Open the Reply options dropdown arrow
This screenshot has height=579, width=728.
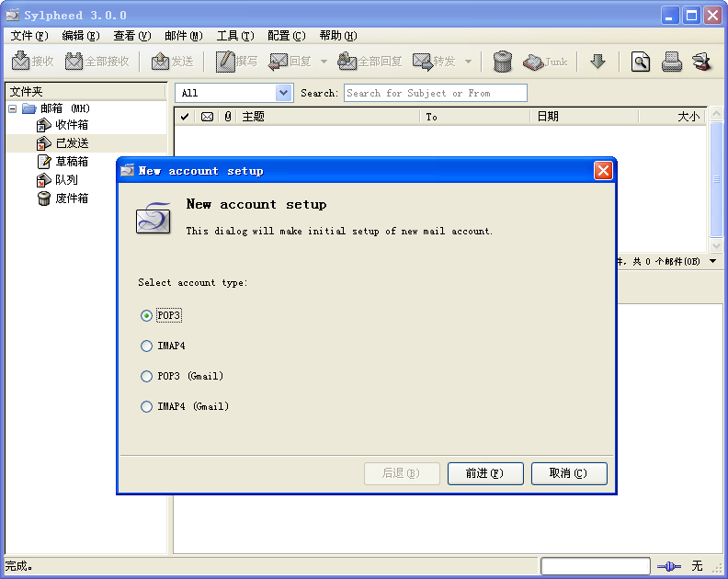tap(324, 62)
